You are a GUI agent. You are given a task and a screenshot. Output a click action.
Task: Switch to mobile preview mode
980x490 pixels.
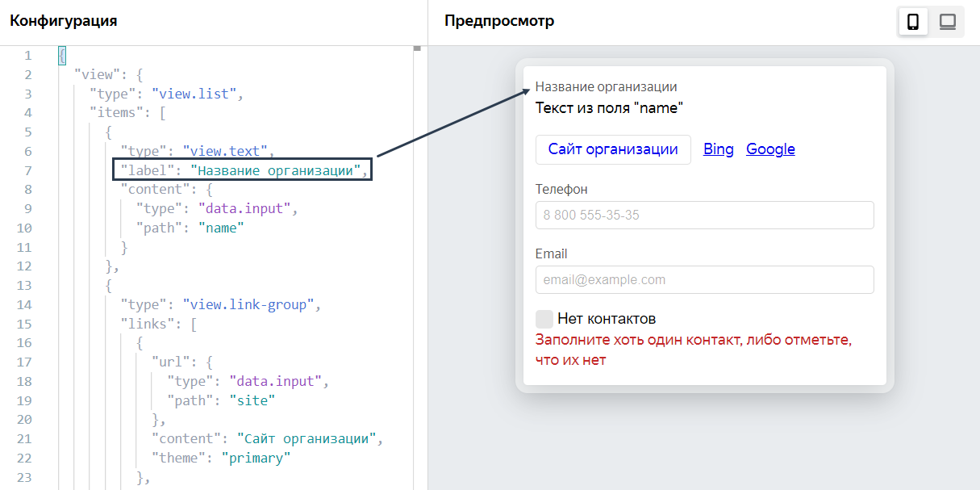[913, 22]
